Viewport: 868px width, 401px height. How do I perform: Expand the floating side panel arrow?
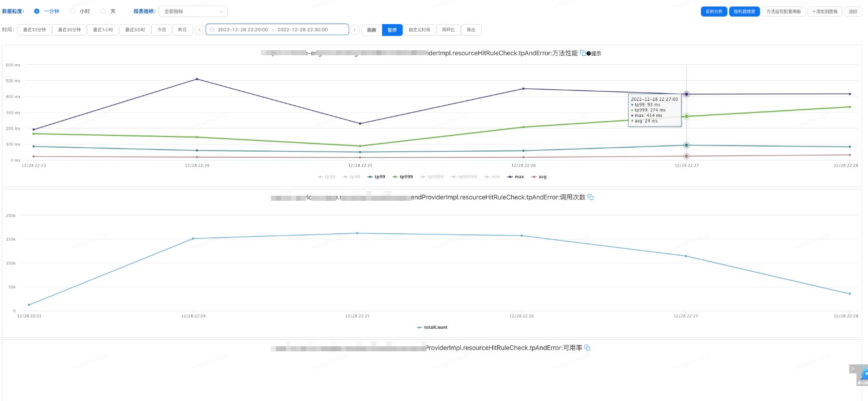tap(852, 369)
